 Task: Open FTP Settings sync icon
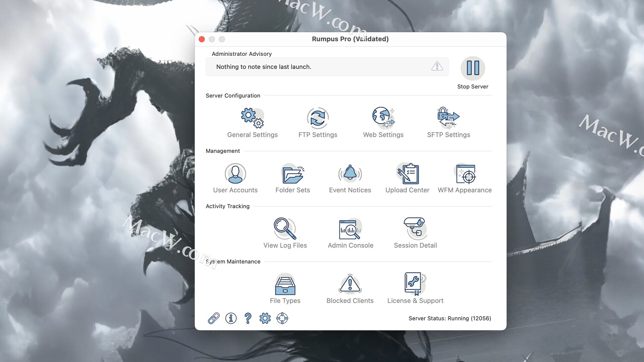click(318, 118)
